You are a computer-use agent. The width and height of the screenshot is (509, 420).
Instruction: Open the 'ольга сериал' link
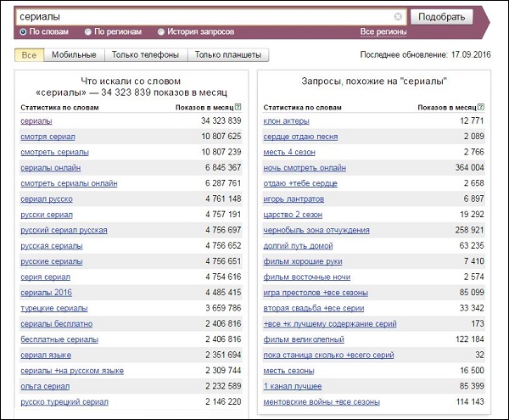45,386
